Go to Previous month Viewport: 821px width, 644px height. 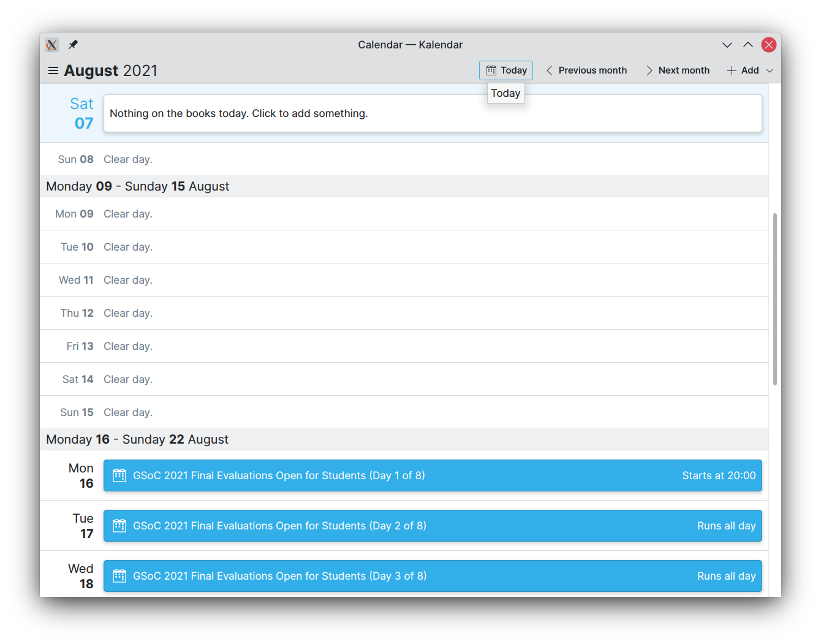tap(586, 70)
